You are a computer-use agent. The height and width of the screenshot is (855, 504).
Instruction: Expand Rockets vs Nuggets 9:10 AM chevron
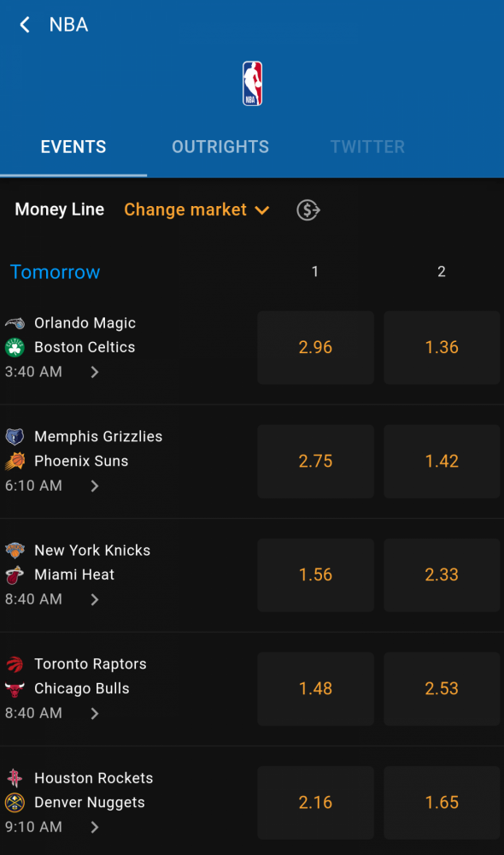pyautogui.click(x=95, y=827)
